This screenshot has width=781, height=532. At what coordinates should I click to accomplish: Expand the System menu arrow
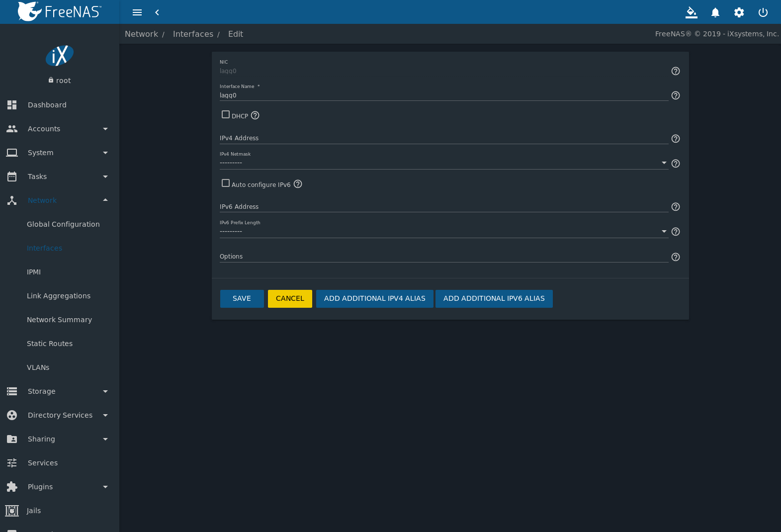tap(105, 153)
